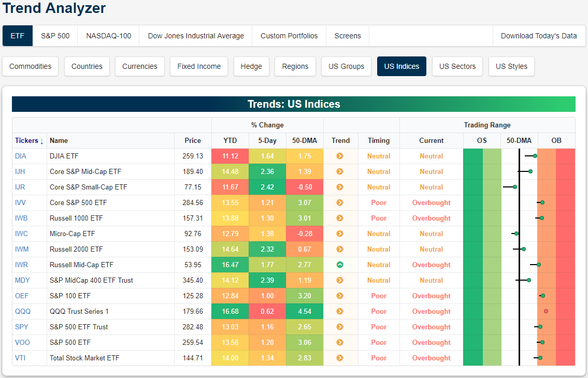
Task: Click the QQQ trend arrow icon
Action: point(340,311)
